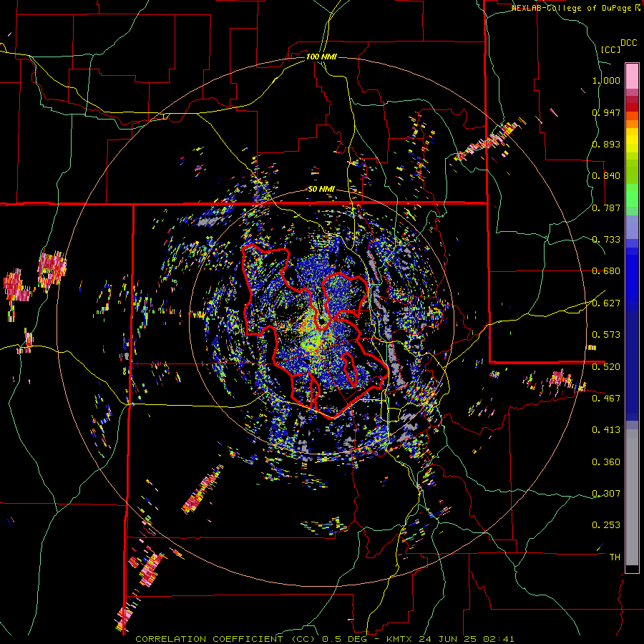Click the 0.840 scale value
This screenshot has width=644, height=644.
[x=606, y=176]
